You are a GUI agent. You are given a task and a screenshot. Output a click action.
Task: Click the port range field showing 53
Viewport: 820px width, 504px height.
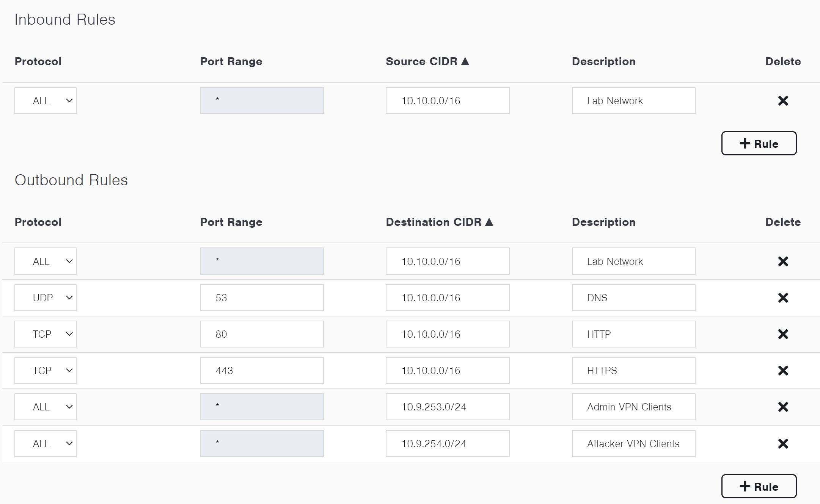(262, 298)
